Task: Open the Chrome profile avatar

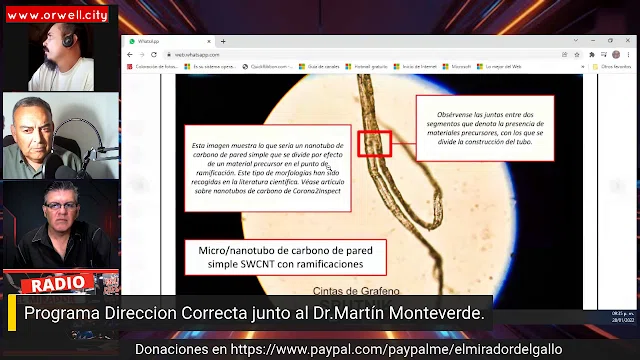Action: 616,55
